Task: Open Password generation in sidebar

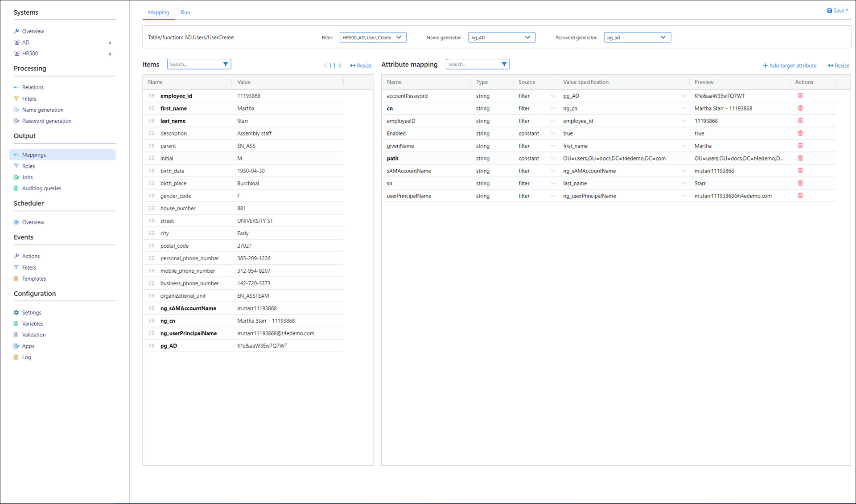Action: pyautogui.click(x=46, y=121)
